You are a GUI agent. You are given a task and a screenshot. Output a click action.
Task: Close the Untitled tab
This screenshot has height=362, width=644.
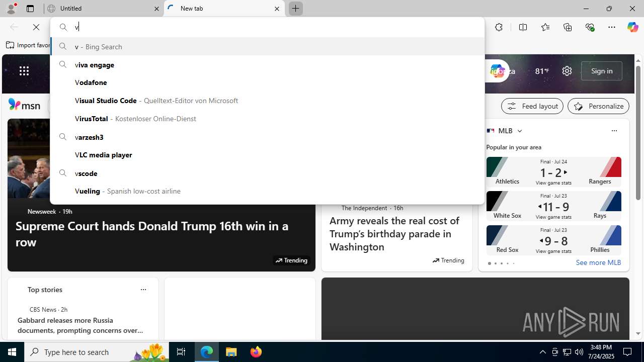pyautogui.click(x=156, y=9)
